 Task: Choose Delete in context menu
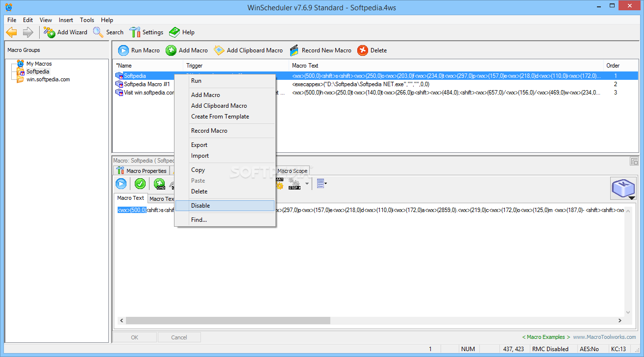tap(225, 191)
